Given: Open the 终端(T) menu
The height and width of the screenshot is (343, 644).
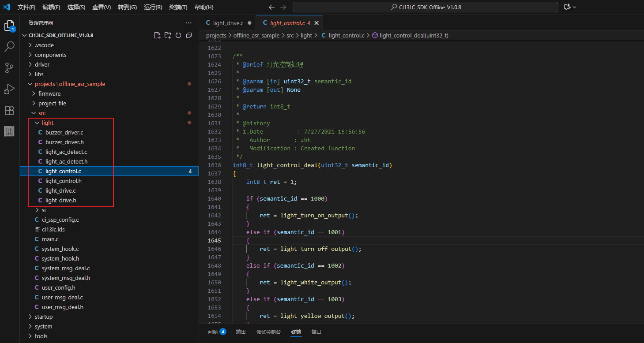Looking at the screenshot, I should coord(178,7).
